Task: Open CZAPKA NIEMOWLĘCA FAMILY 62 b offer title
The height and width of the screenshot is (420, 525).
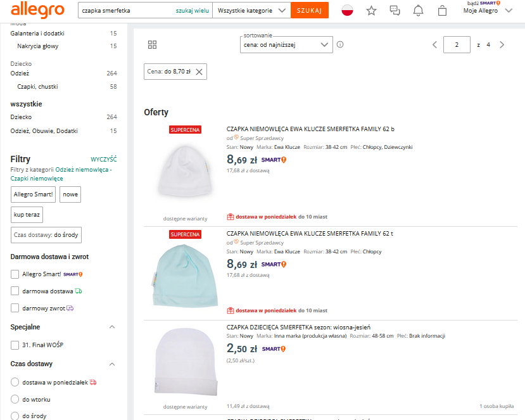Action: point(310,129)
